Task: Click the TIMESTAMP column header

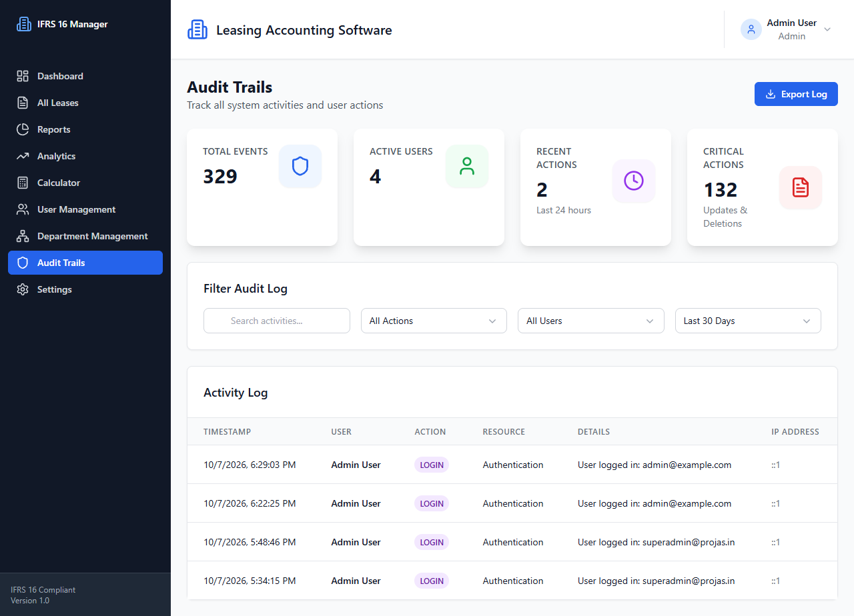Action: [x=228, y=432]
